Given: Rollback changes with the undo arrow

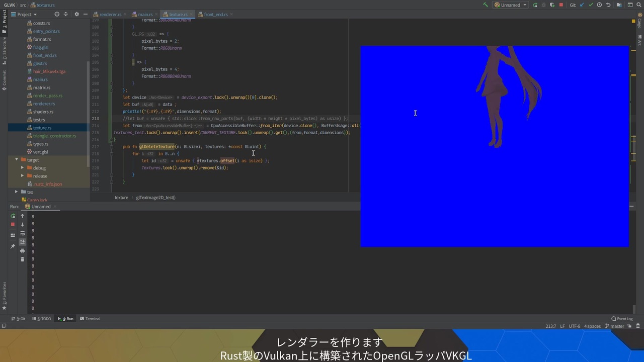Looking at the screenshot, I should tap(608, 5).
